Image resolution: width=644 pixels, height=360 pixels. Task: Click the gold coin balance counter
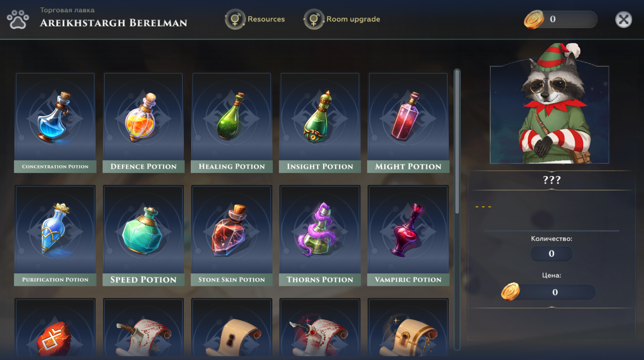(561, 19)
